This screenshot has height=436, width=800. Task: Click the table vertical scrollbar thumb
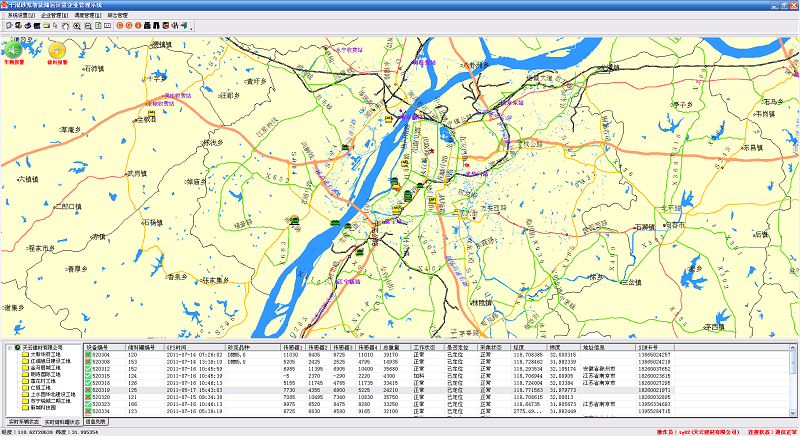coord(793,363)
